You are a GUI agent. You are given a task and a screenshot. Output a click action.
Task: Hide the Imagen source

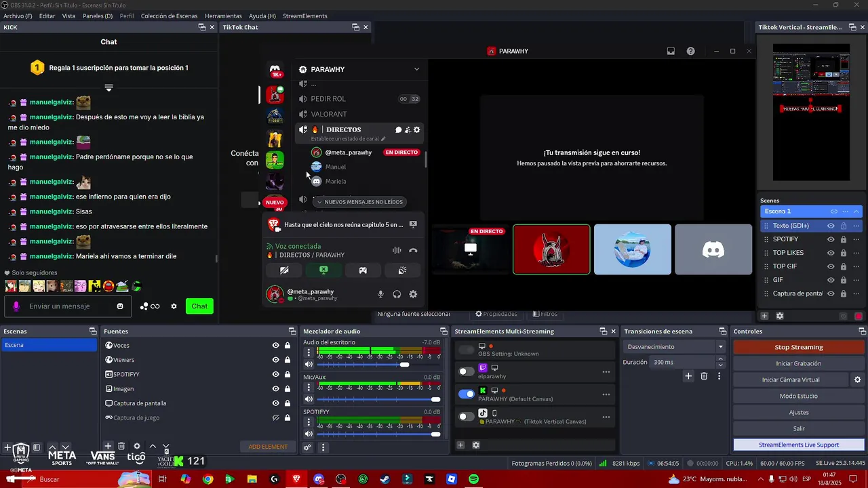pos(275,389)
